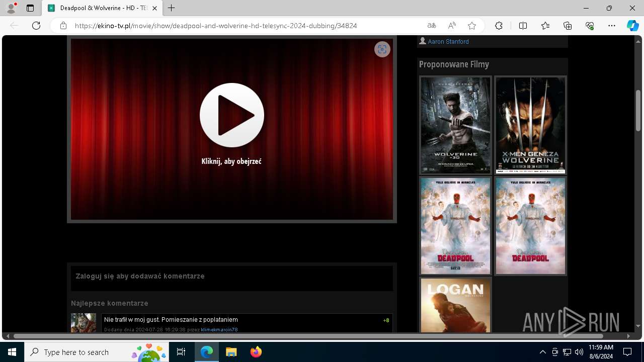Open the Wolverine 3D movie poster
Viewport: 644px width, 362px height.
point(455,125)
